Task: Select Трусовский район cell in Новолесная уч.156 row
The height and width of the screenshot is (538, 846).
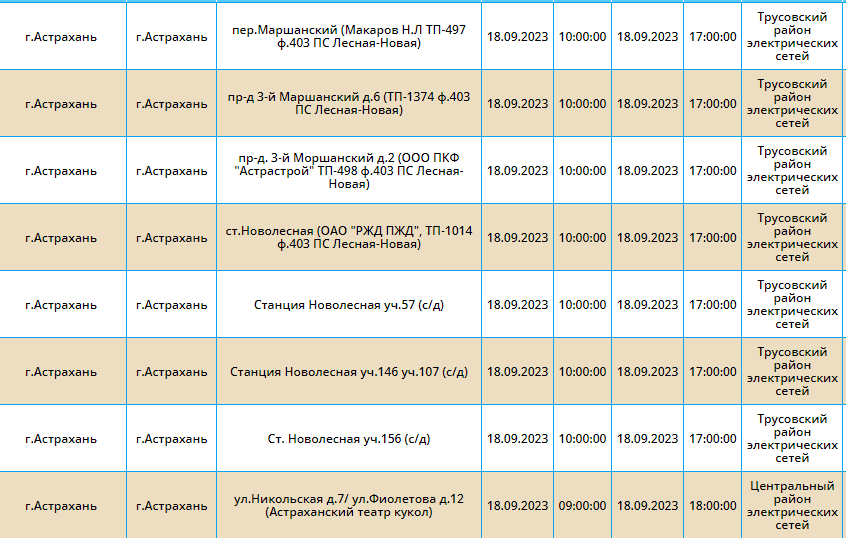Action: coord(792,439)
